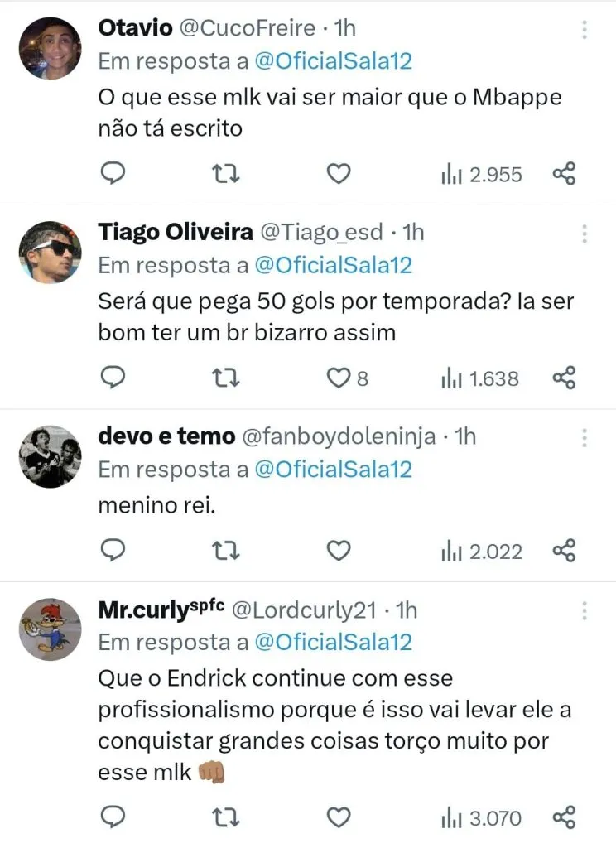
Task: Reply to Otavio's tweet
Action: tap(113, 174)
